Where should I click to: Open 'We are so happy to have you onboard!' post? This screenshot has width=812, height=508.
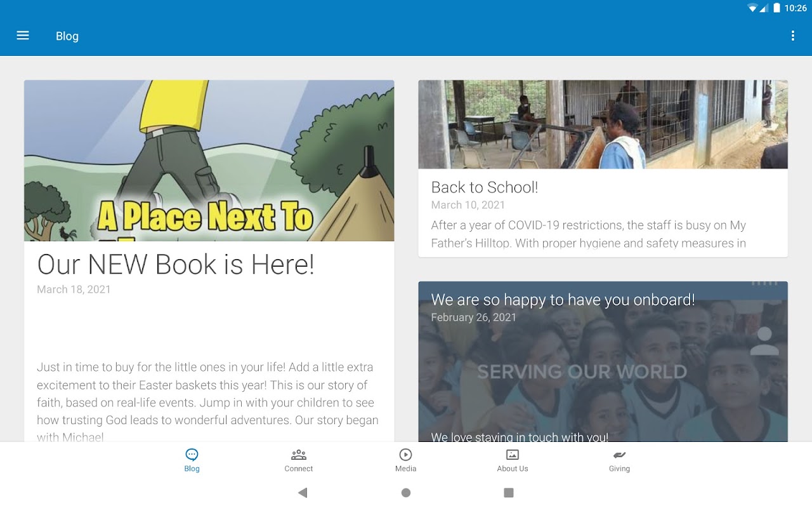click(x=563, y=300)
